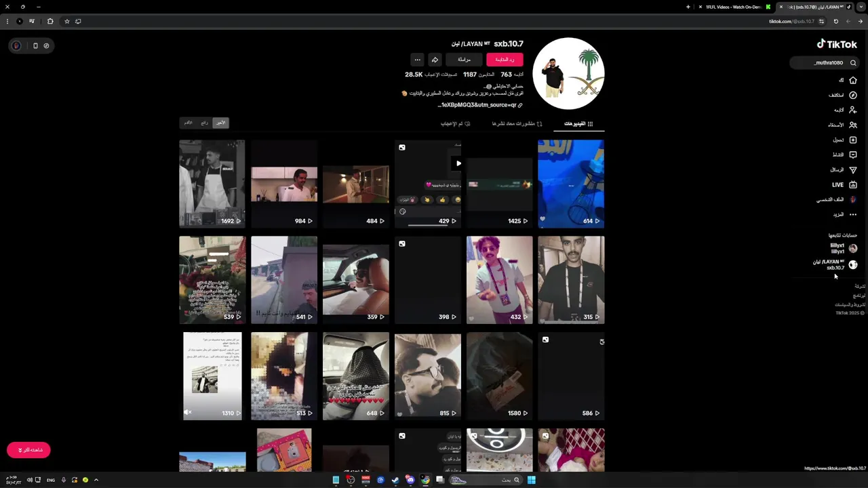Click the _muthra1080 search field
This screenshot has height=488, width=868.
tap(825, 63)
